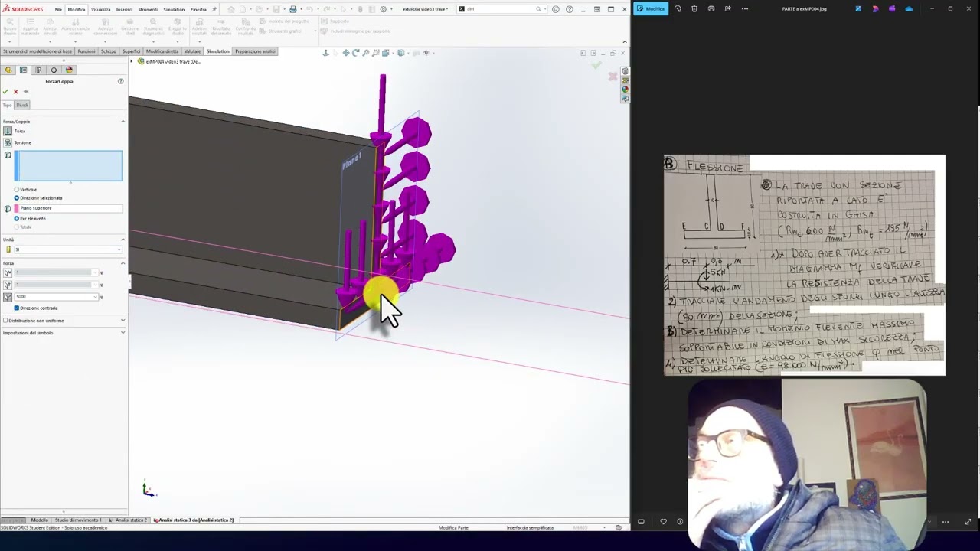Open the more options ellipsis in Photos viewer
980x551 pixels.
click(x=745, y=8)
